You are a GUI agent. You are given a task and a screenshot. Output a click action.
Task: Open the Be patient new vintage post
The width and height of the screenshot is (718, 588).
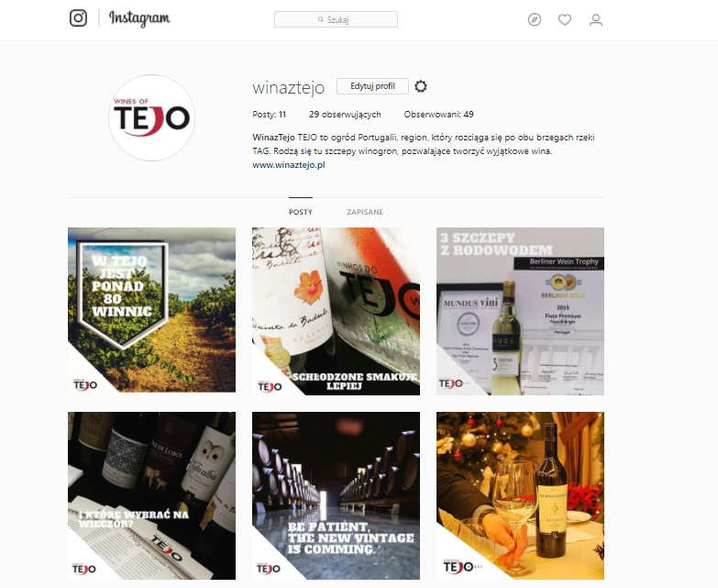tap(336, 496)
